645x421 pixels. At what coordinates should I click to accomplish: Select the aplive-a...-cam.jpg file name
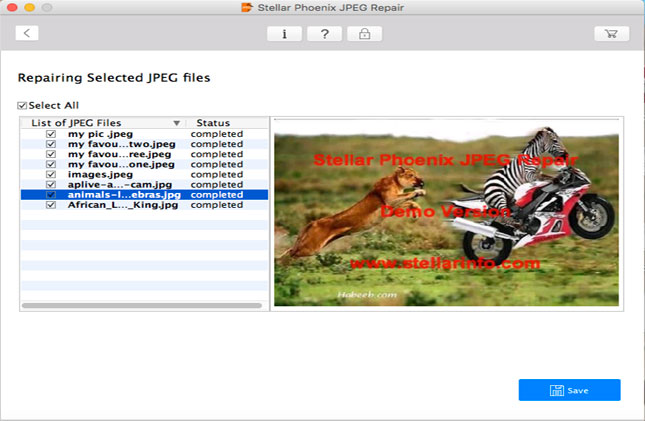[120, 184]
